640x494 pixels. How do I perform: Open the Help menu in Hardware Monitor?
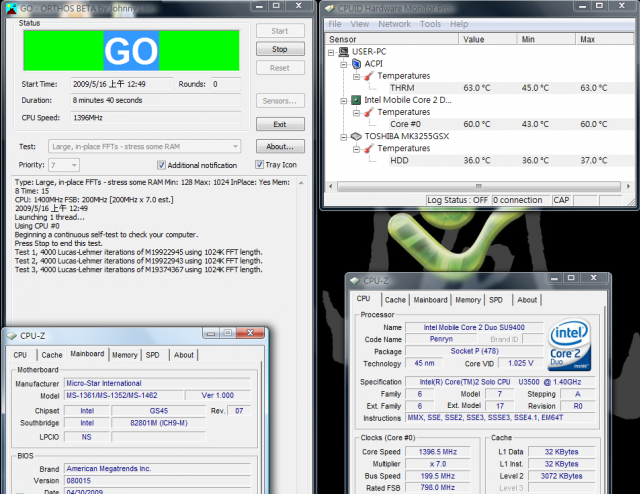[x=459, y=24]
